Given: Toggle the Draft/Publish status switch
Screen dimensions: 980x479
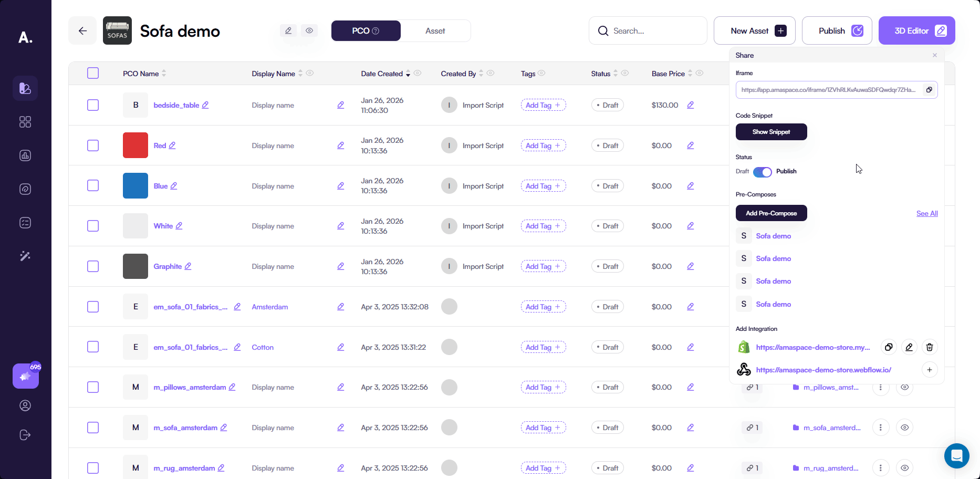Looking at the screenshot, I should point(762,172).
